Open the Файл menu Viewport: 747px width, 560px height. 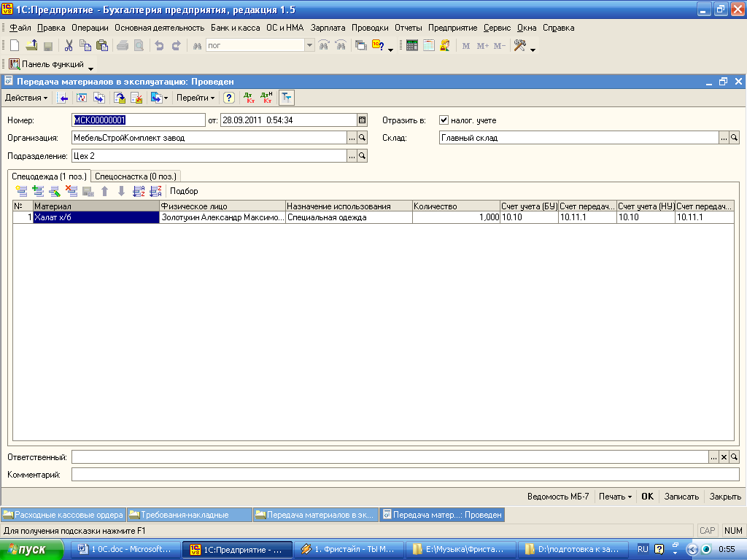[20, 28]
